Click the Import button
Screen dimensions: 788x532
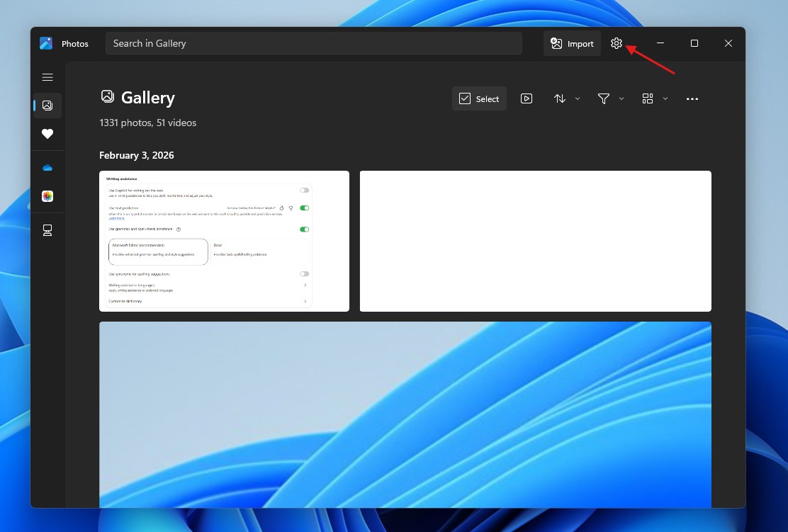(x=572, y=43)
